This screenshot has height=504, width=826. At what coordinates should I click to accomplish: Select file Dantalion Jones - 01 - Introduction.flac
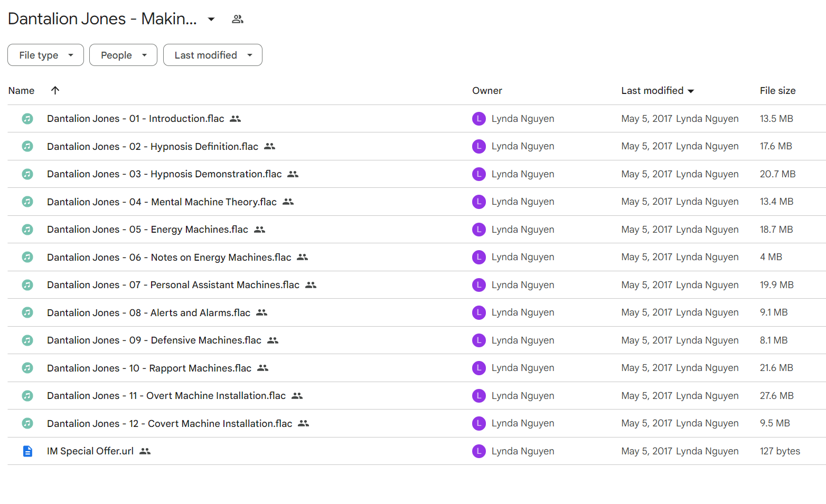(136, 119)
